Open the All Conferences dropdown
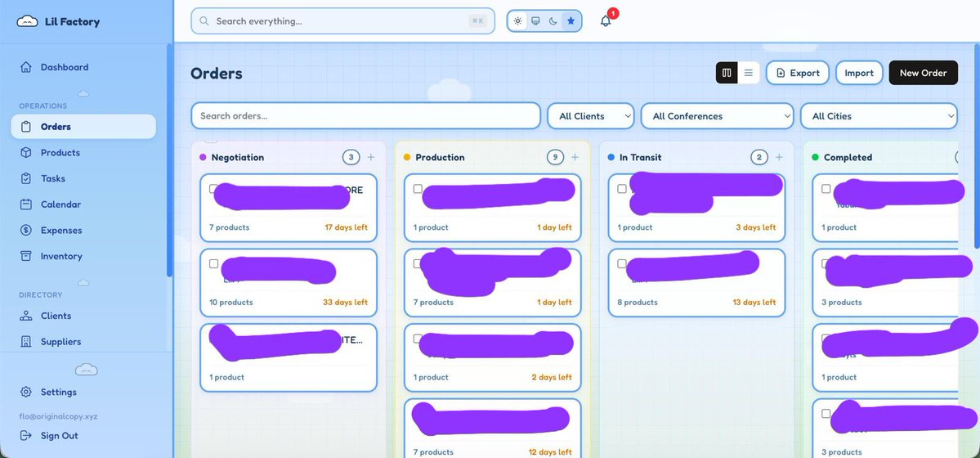 (x=718, y=116)
